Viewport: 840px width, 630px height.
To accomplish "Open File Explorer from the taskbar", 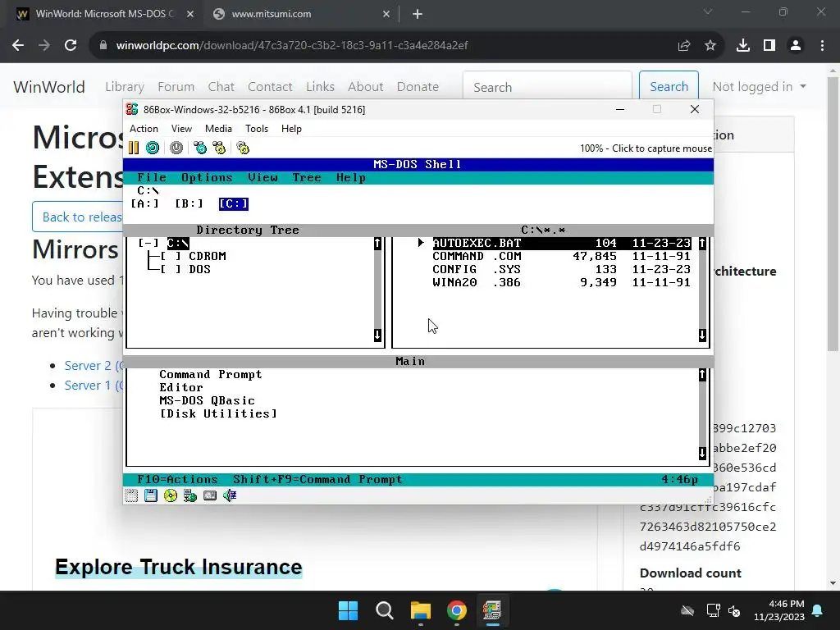I will pos(421,610).
